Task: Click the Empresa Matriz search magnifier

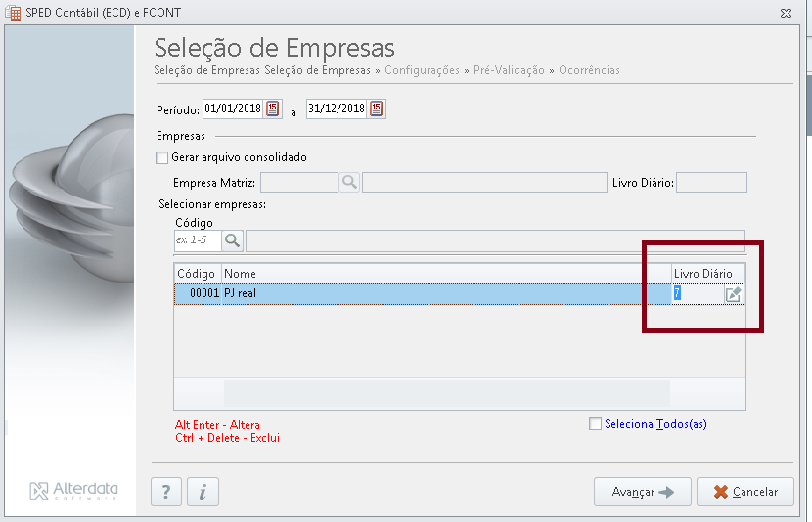Action: coord(349,182)
